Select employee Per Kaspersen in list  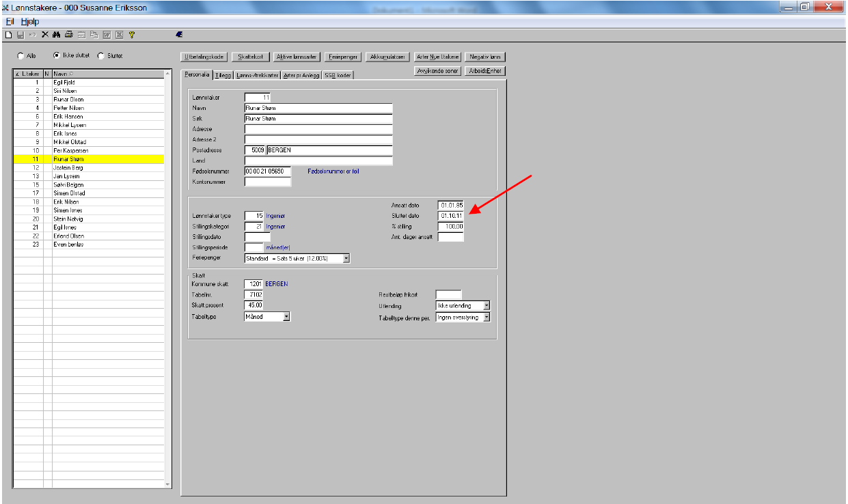coord(89,150)
